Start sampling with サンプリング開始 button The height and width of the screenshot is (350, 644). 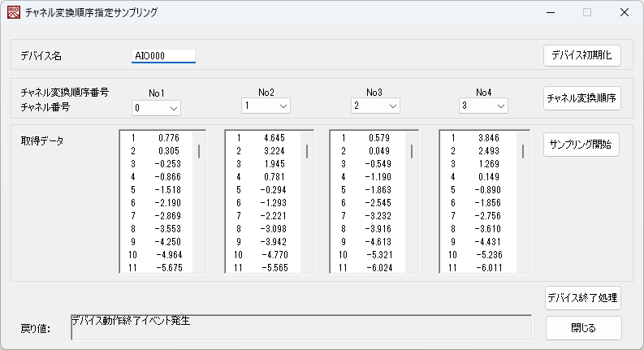(581, 145)
